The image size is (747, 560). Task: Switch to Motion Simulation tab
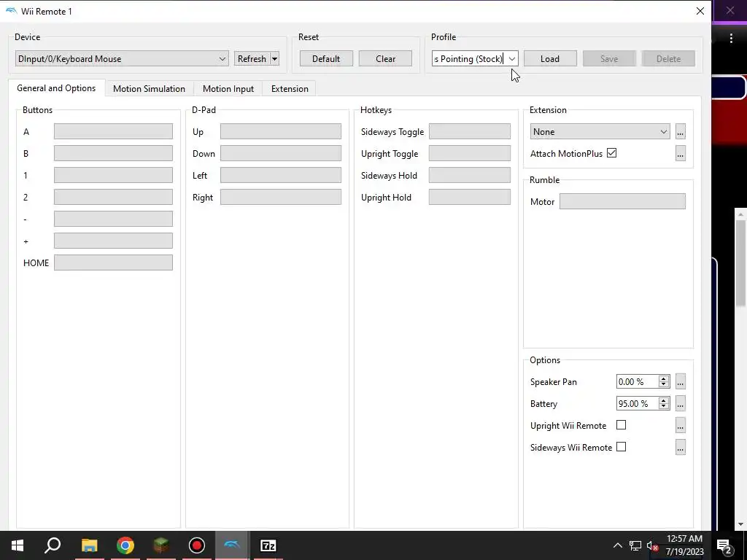click(149, 88)
